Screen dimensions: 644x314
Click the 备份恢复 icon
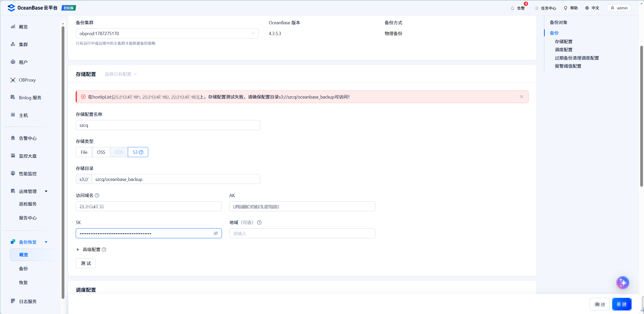tap(13, 242)
